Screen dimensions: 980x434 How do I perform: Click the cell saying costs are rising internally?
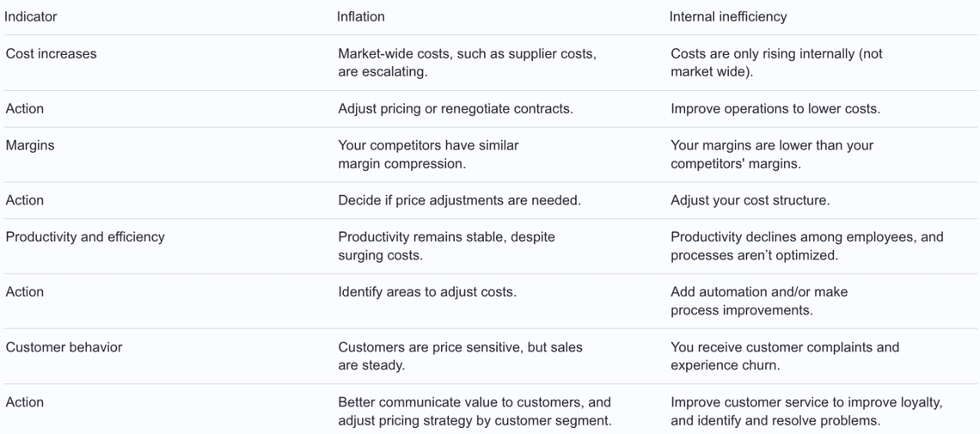point(776,62)
